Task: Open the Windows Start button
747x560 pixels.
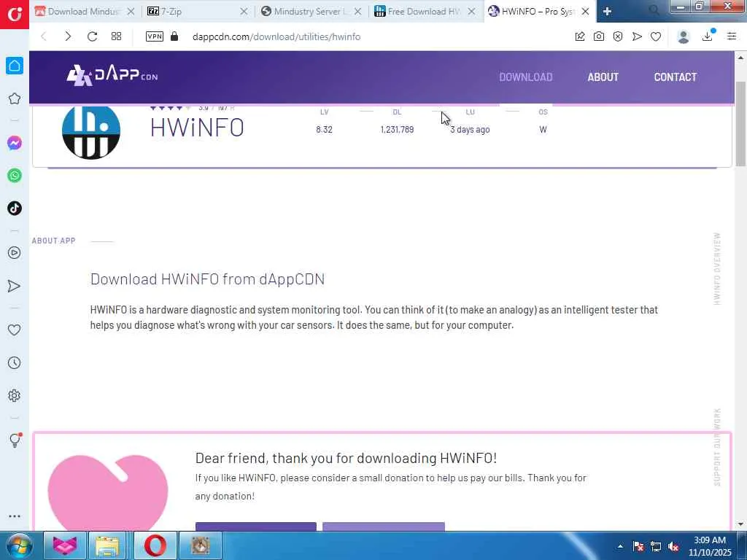Action: coord(18,545)
